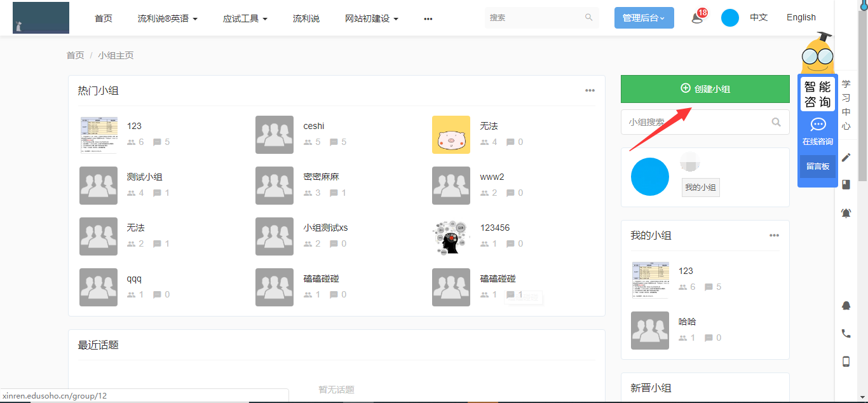This screenshot has height=403, width=868.
Task: Click the group search magnifier icon
Action: pyautogui.click(x=776, y=122)
